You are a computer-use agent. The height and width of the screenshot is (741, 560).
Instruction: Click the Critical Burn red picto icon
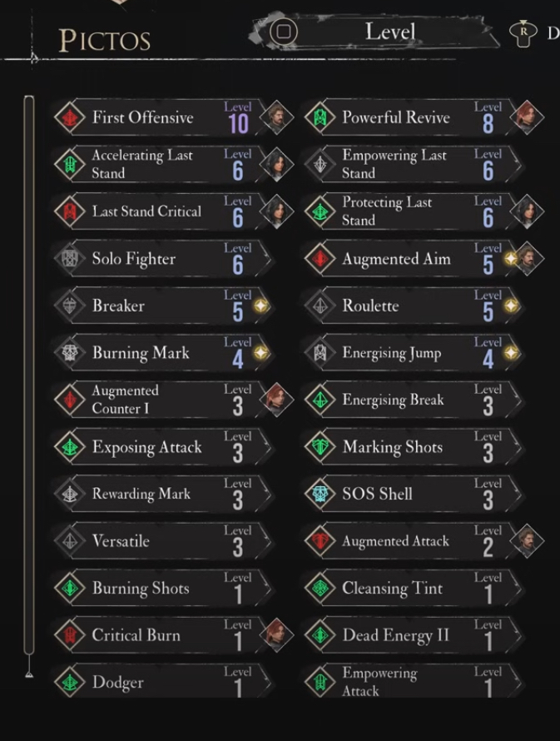pyautogui.click(x=70, y=635)
